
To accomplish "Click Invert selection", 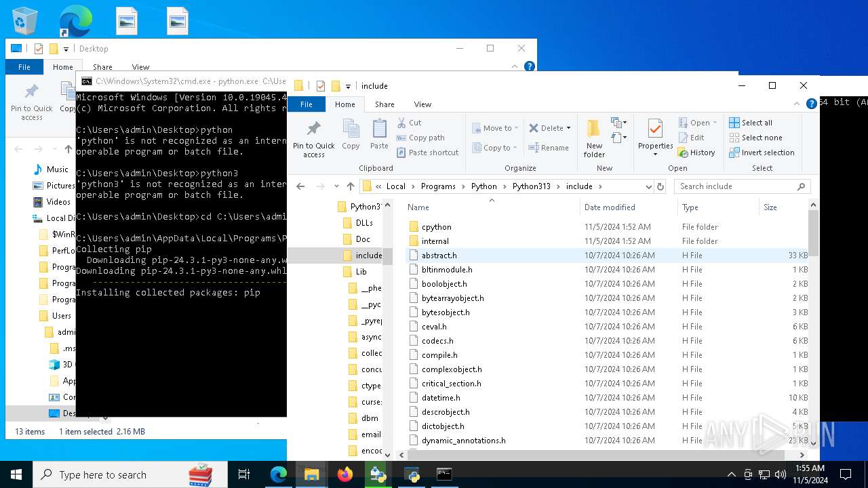I will [x=762, y=152].
